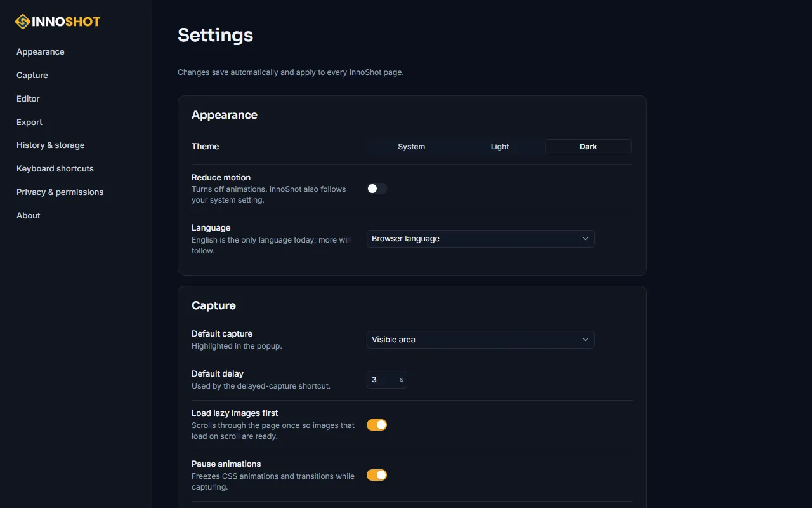Open the Browser language dropdown

(x=481, y=239)
